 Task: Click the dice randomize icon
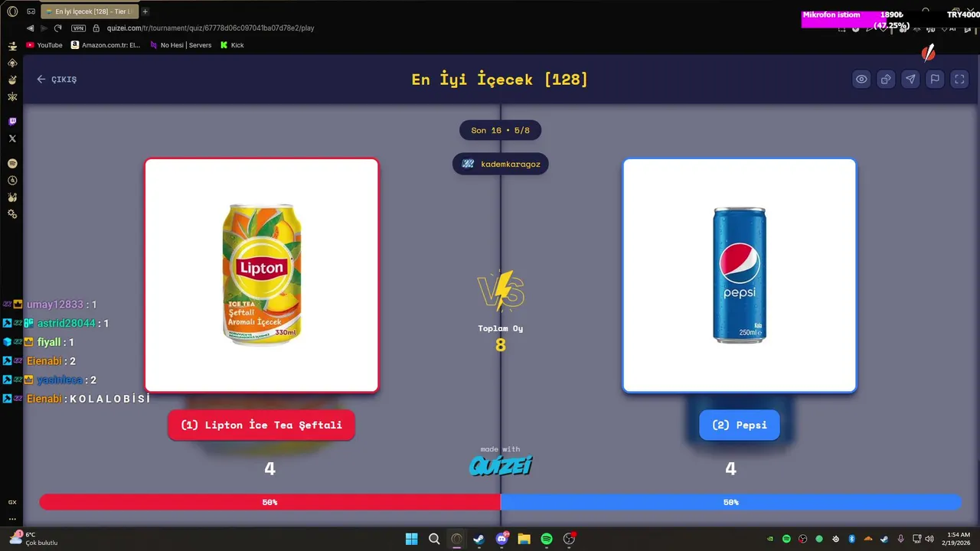click(886, 79)
